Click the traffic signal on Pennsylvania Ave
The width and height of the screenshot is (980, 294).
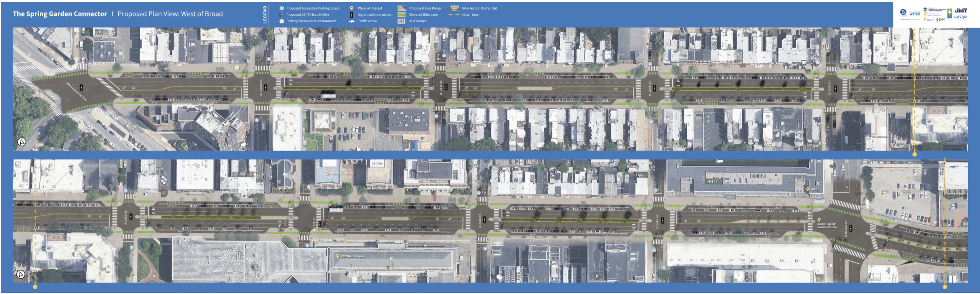[81, 87]
